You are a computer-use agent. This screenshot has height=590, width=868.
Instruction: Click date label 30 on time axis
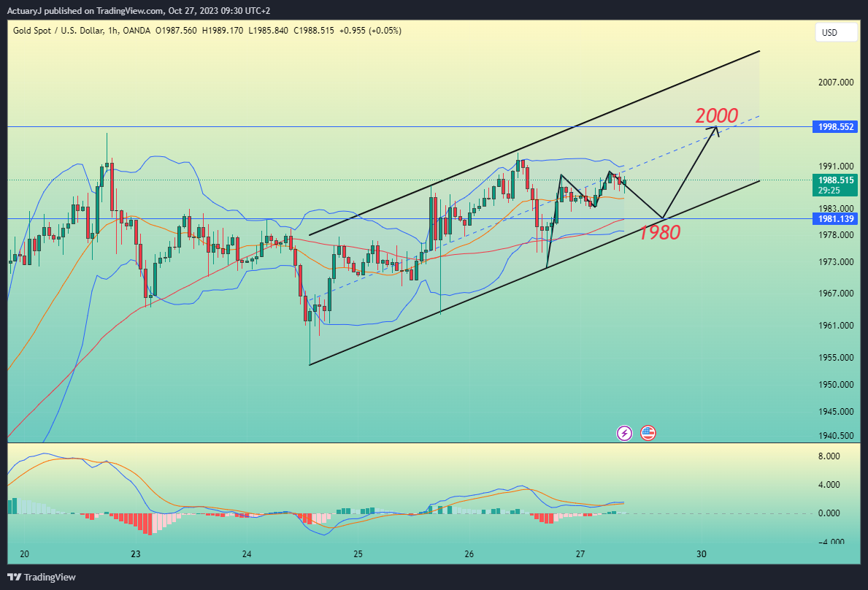click(702, 553)
